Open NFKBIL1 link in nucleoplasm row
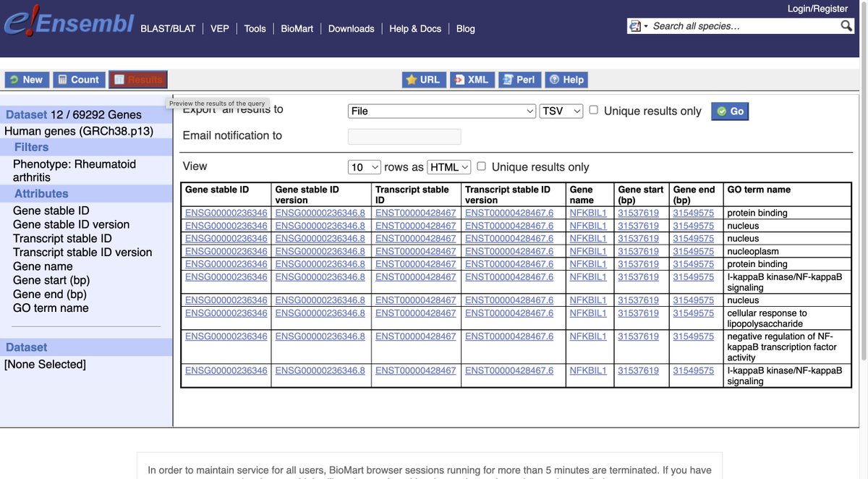The height and width of the screenshot is (479, 868). 588,251
